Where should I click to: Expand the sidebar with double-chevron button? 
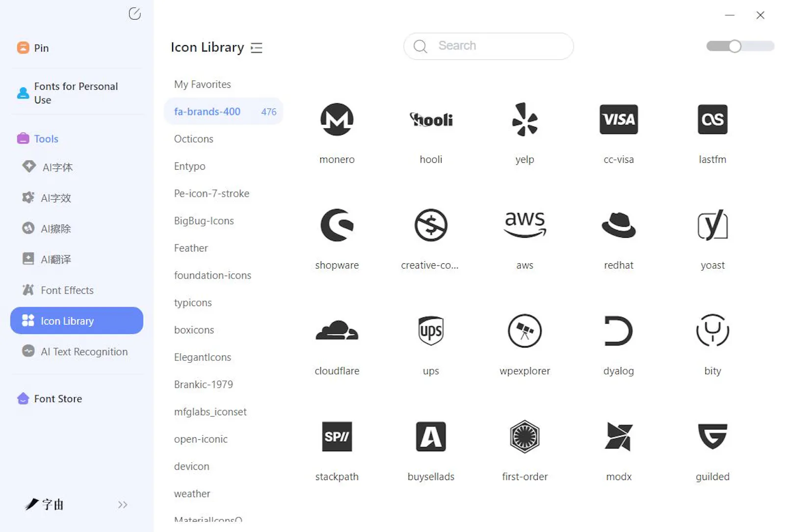(x=123, y=505)
